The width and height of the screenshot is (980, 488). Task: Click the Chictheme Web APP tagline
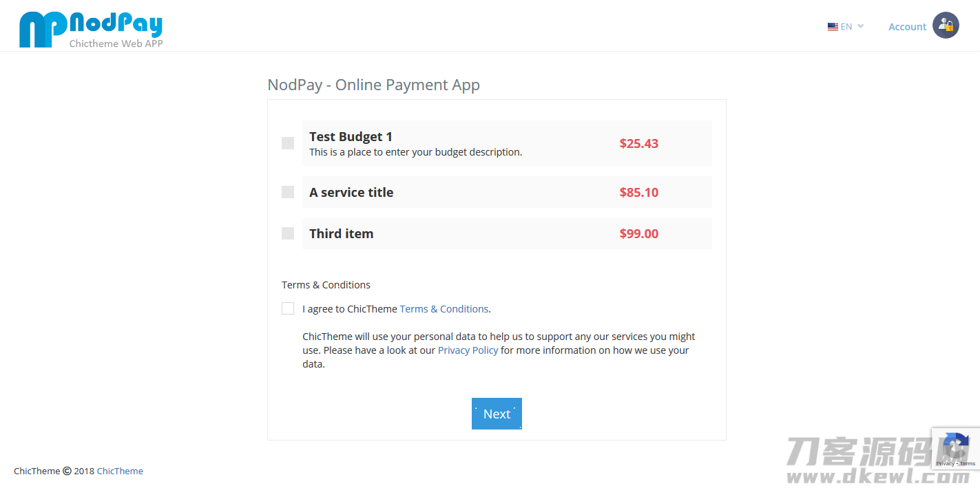click(116, 43)
